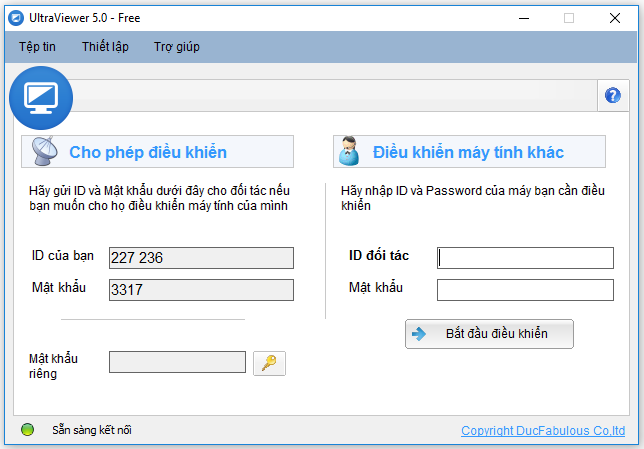Click the green ready-status indicator light
The width and height of the screenshot is (644, 449).
tap(27, 430)
